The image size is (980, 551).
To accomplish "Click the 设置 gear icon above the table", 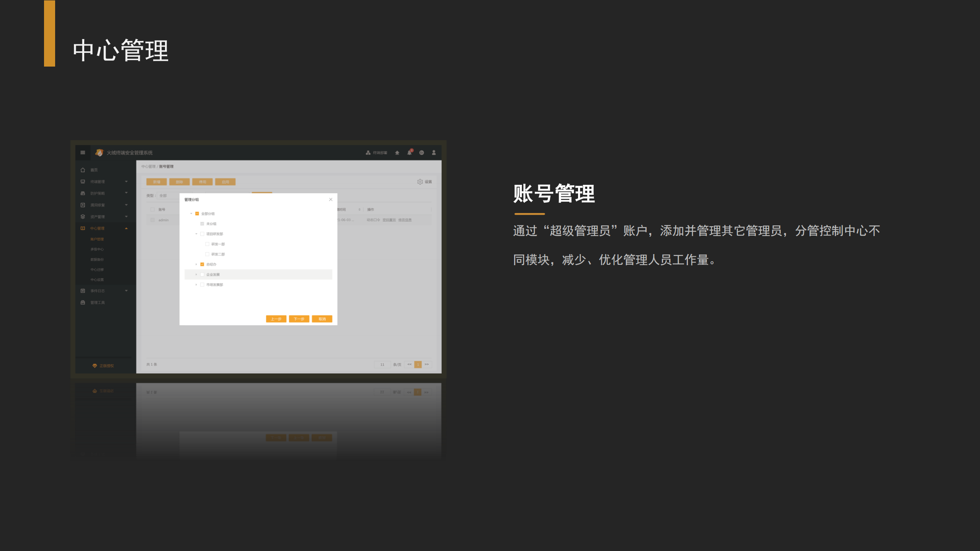I will click(x=420, y=182).
